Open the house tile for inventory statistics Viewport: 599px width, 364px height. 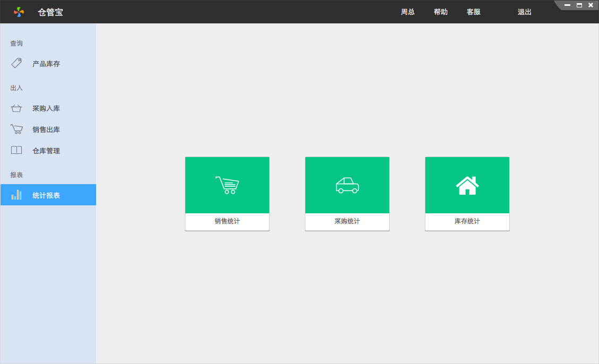point(467,185)
